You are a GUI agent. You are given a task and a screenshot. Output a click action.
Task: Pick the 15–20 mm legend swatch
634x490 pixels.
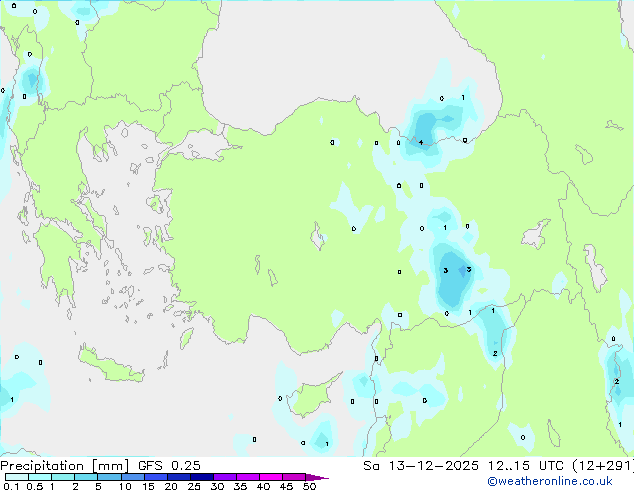155,477
